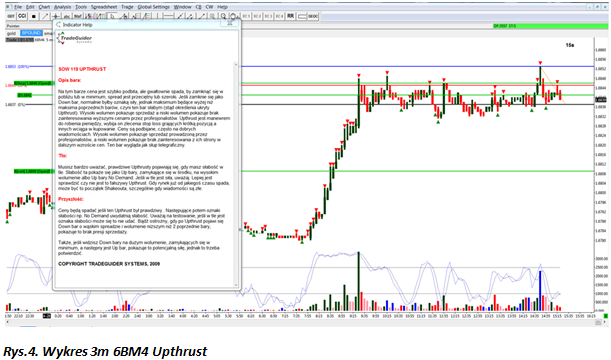Open the Chart menu
Screen dimensions: 611x360
point(44,7)
